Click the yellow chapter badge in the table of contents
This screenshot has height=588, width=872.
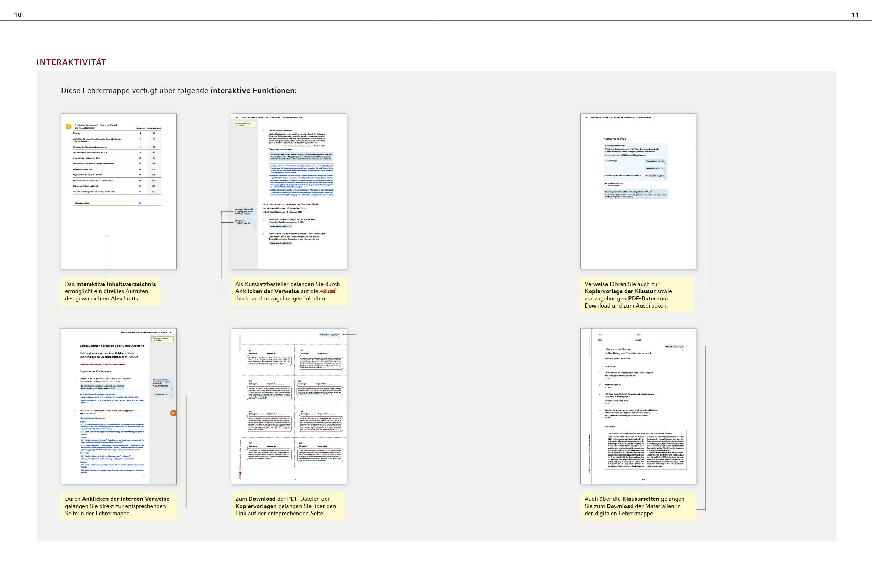click(x=69, y=127)
